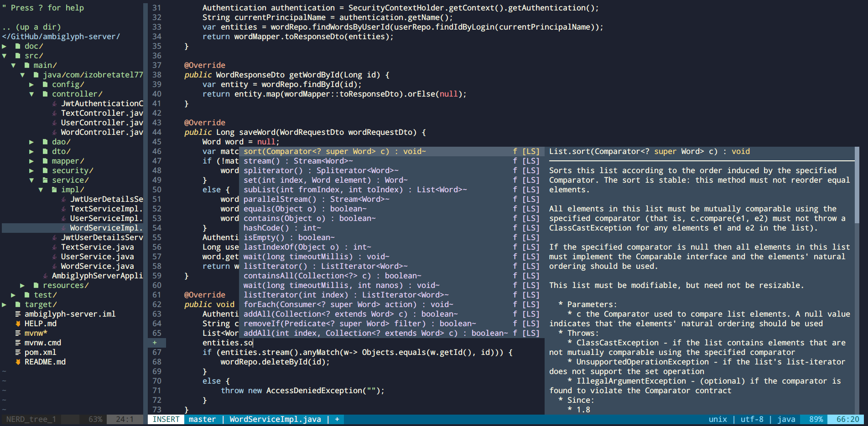Click the Java icon of WordController.java
Screen dimensions: 868x426
coord(54,132)
